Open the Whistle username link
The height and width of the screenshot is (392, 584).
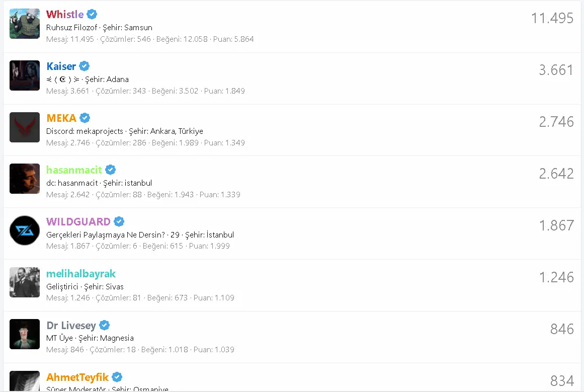tap(65, 14)
